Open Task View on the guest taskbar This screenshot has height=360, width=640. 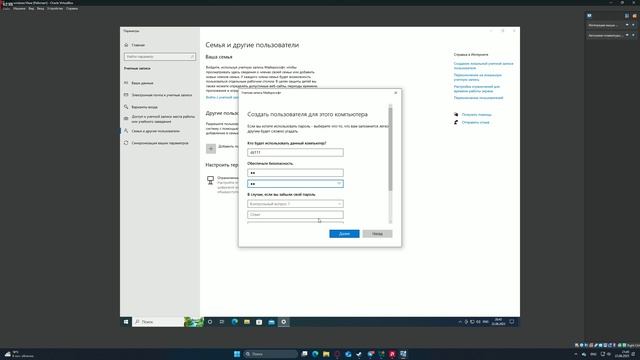pos(222,322)
